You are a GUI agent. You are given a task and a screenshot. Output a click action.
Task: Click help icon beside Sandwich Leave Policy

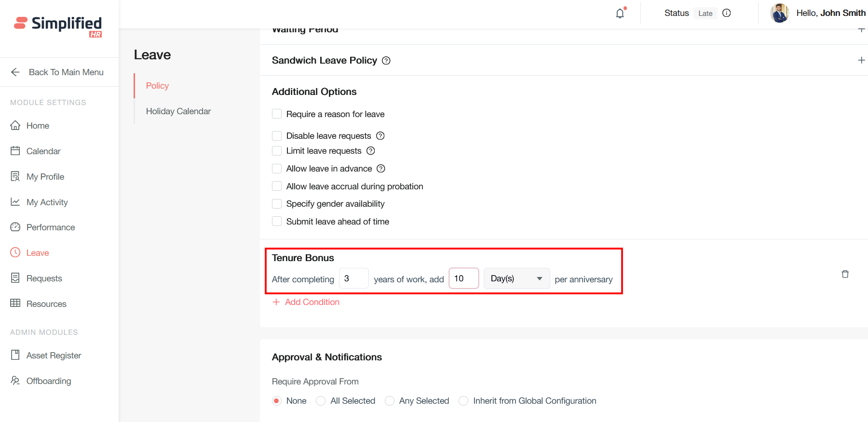[x=386, y=61]
